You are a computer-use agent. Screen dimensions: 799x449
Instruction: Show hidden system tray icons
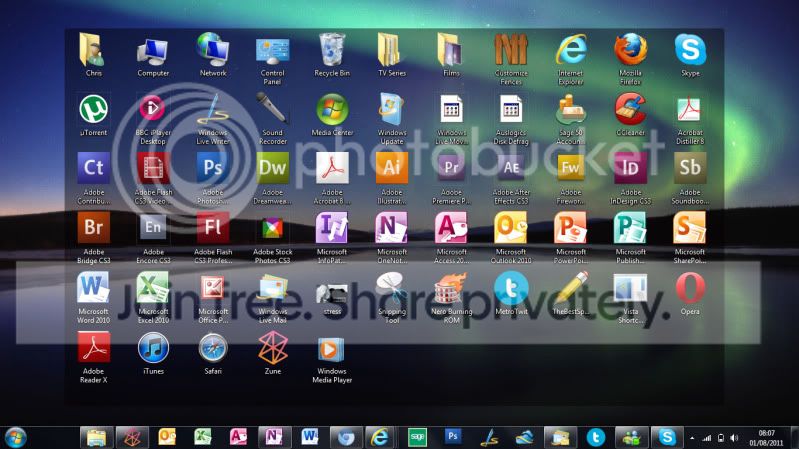pos(692,438)
